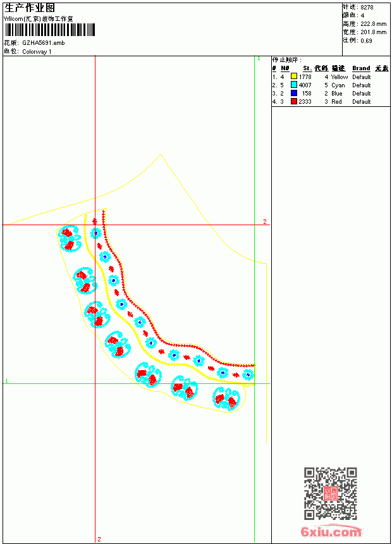Click the QR code image
Viewport: 392px width, 544px height.
tap(331, 493)
